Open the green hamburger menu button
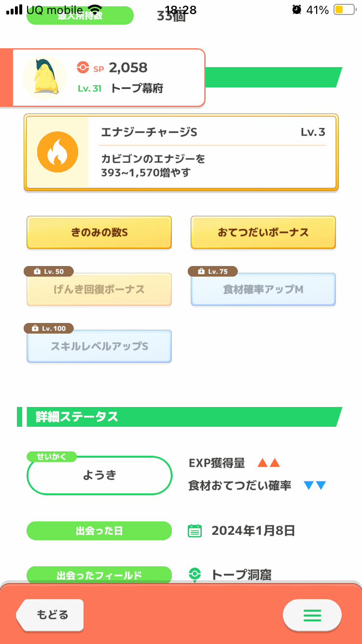The image size is (362, 644). tap(312, 615)
